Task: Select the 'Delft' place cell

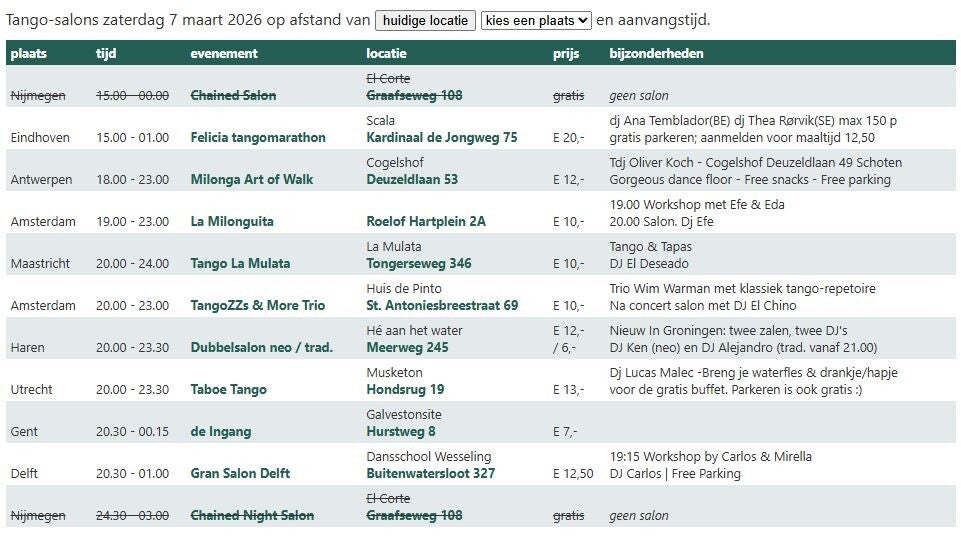Action: (x=24, y=473)
